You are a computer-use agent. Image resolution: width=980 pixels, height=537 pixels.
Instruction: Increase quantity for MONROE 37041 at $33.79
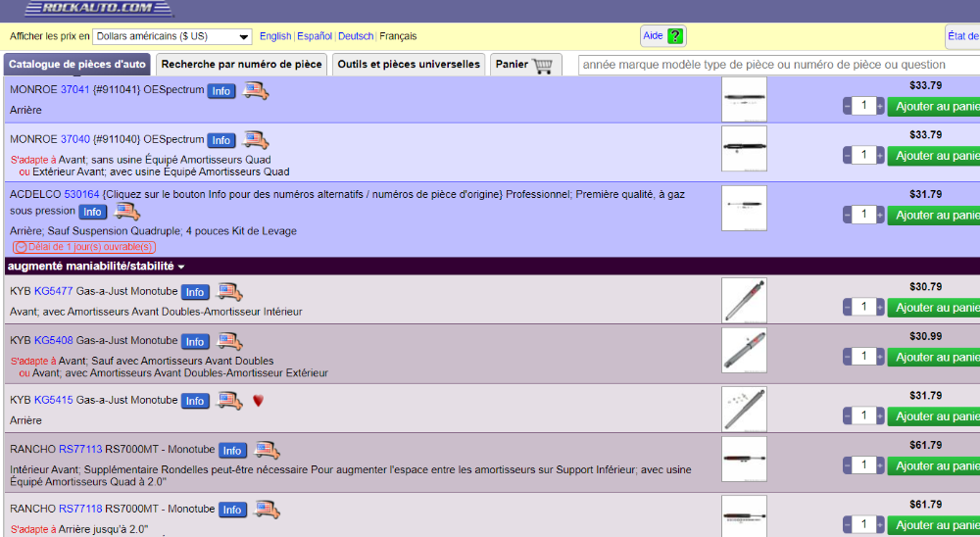click(880, 106)
